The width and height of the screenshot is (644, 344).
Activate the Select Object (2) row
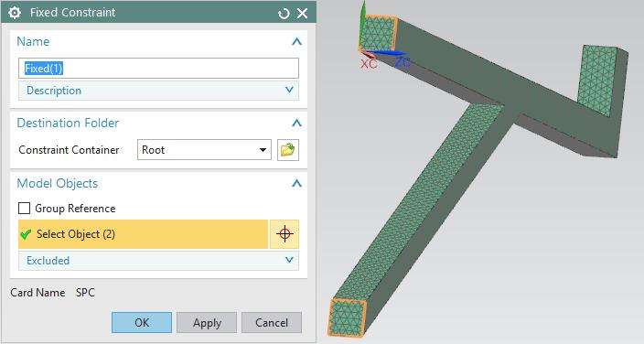(144, 234)
